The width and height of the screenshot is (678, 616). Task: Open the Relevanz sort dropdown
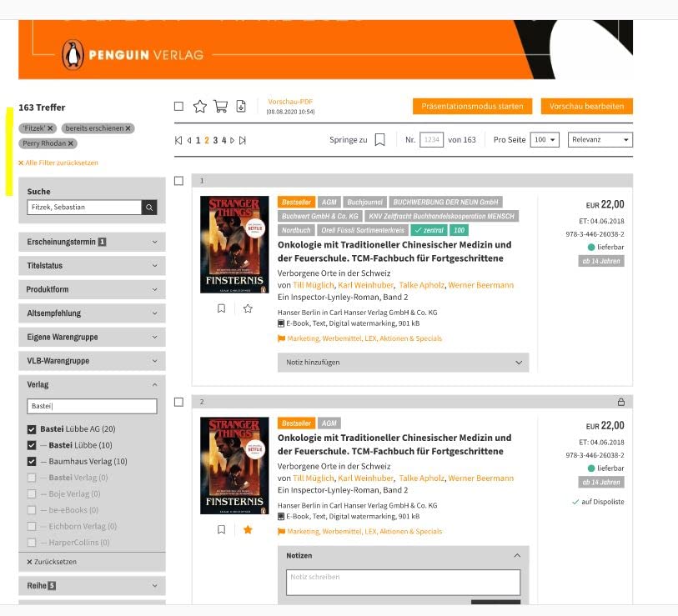pyautogui.click(x=600, y=140)
